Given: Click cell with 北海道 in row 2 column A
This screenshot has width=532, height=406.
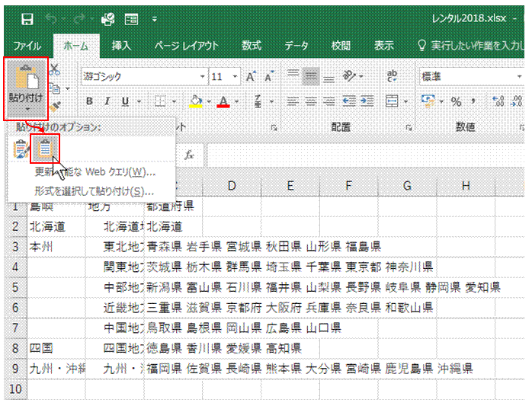Looking at the screenshot, I should 56,226.
